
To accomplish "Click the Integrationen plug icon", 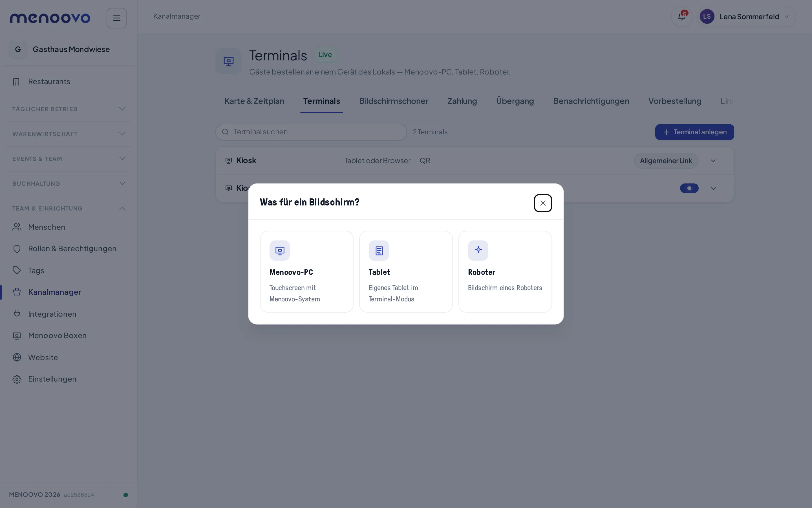I will [17, 314].
